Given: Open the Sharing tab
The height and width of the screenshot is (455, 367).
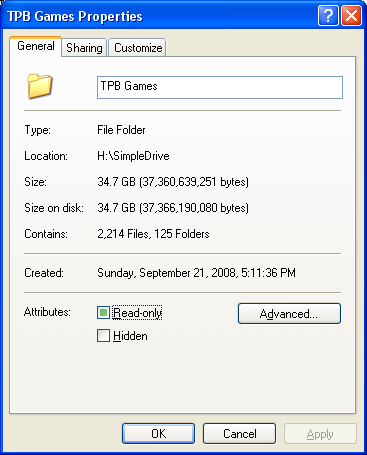Looking at the screenshot, I should (x=84, y=48).
